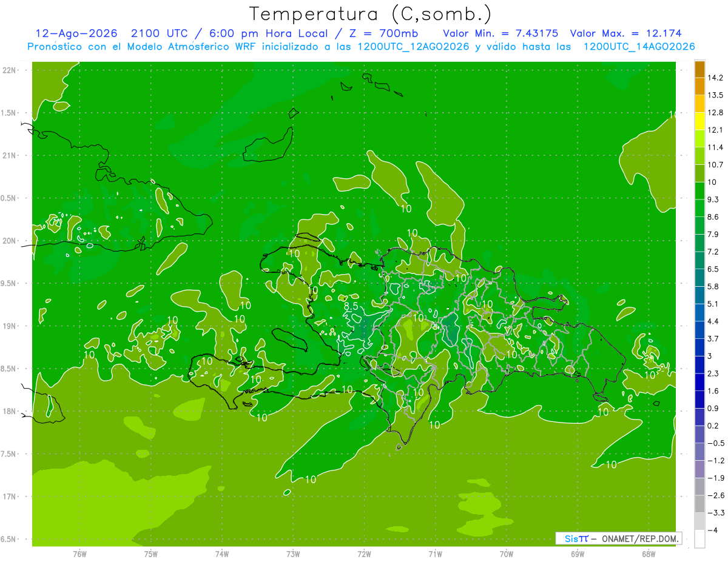Click the "74W" longitude label
728x562 pixels.
point(222,554)
